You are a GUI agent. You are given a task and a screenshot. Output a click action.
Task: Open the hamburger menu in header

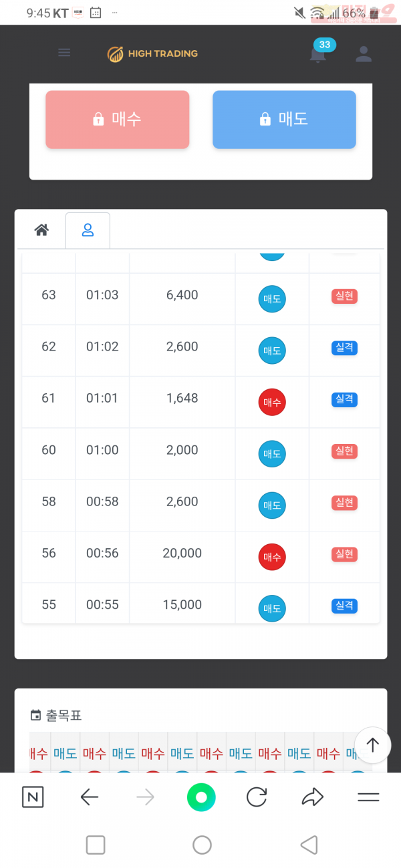coord(64,53)
